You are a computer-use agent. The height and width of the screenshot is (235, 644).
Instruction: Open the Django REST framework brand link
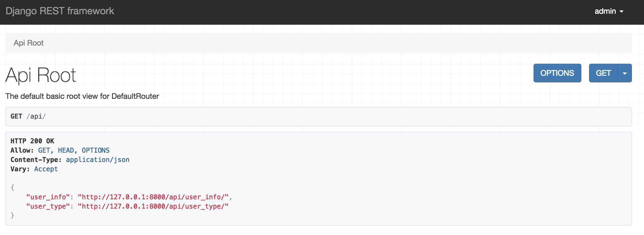coord(60,11)
